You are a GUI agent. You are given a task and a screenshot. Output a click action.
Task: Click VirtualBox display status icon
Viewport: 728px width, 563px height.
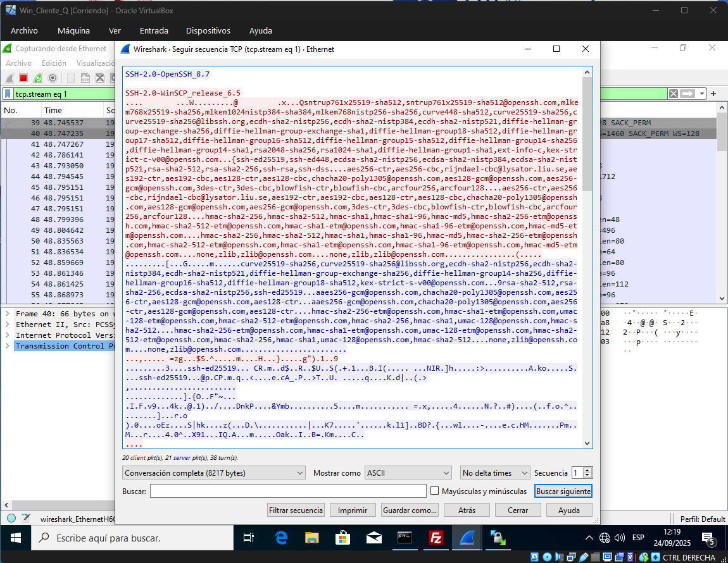(607, 557)
